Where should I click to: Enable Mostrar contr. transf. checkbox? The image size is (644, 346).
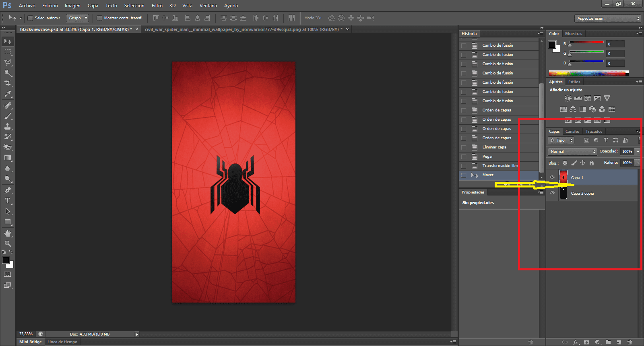[99, 18]
